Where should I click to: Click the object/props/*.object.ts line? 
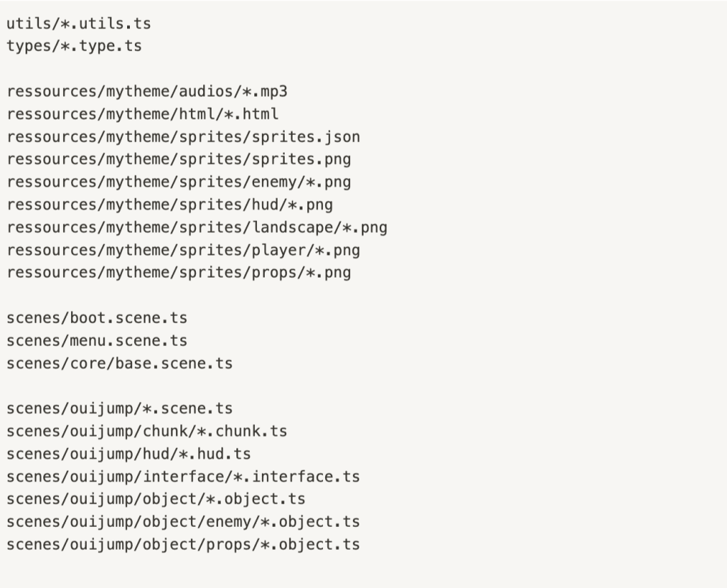(184, 545)
